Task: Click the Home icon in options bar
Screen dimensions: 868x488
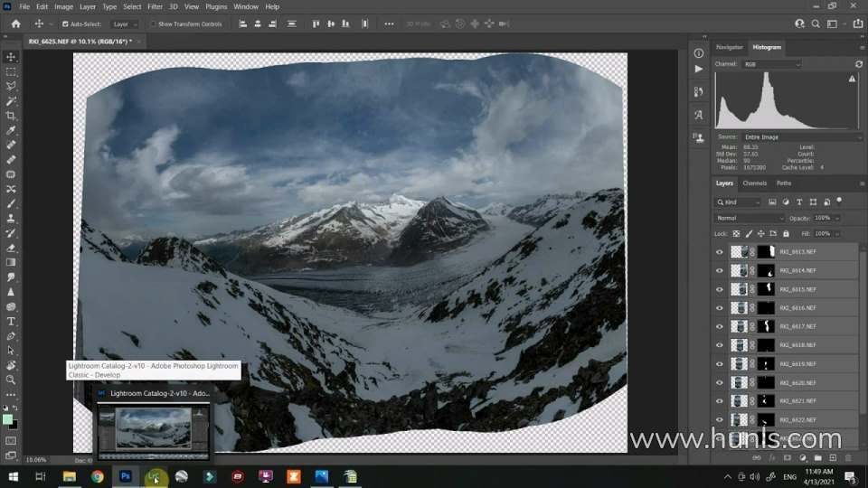Action: pos(15,23)
